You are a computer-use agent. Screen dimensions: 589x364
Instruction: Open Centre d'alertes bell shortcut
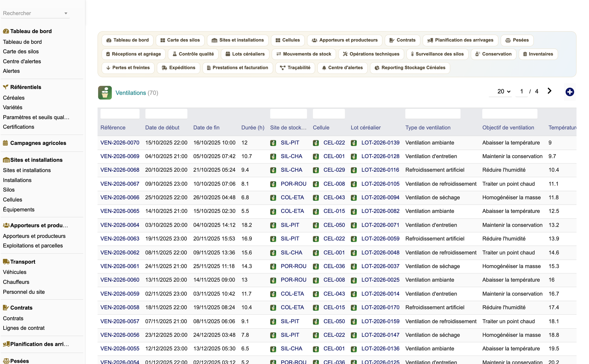point(342,68)
